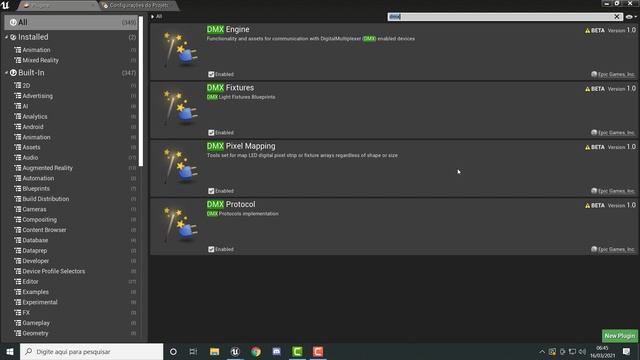Open the red Camtasia recorder taskbar icon
The width and height of the screenshot is (640, 360).
click(x=318, y=351)
